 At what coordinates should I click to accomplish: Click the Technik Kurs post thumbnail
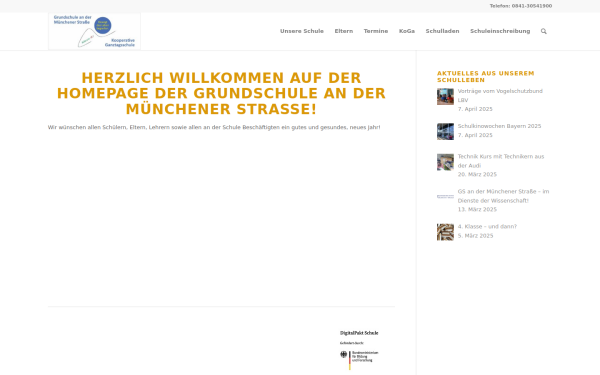coord(445,162)
